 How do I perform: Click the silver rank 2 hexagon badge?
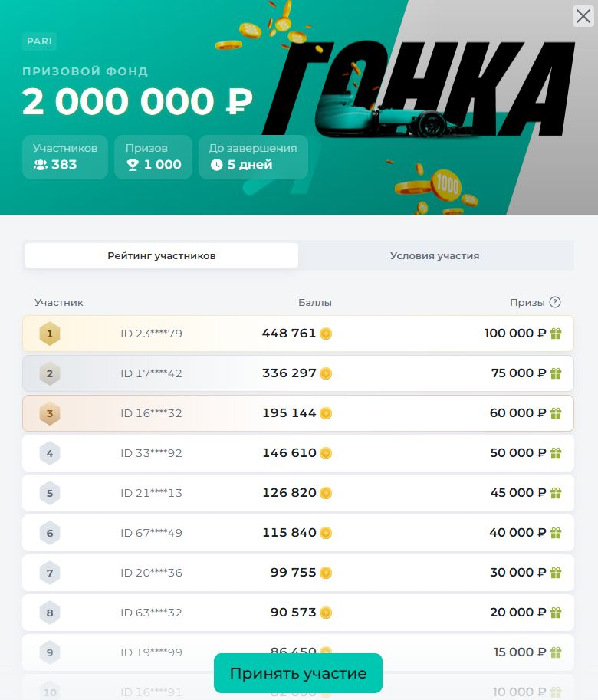tap(50, 373)
